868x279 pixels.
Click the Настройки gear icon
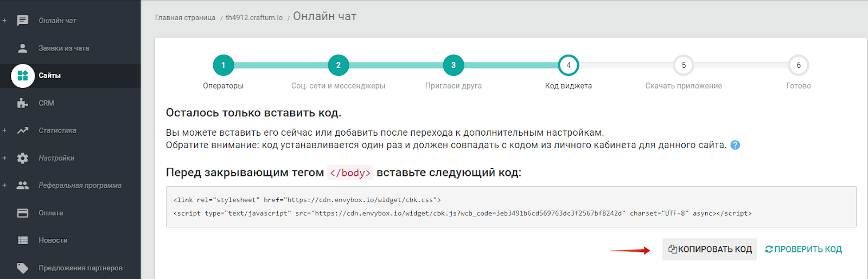tap(23, 158)
